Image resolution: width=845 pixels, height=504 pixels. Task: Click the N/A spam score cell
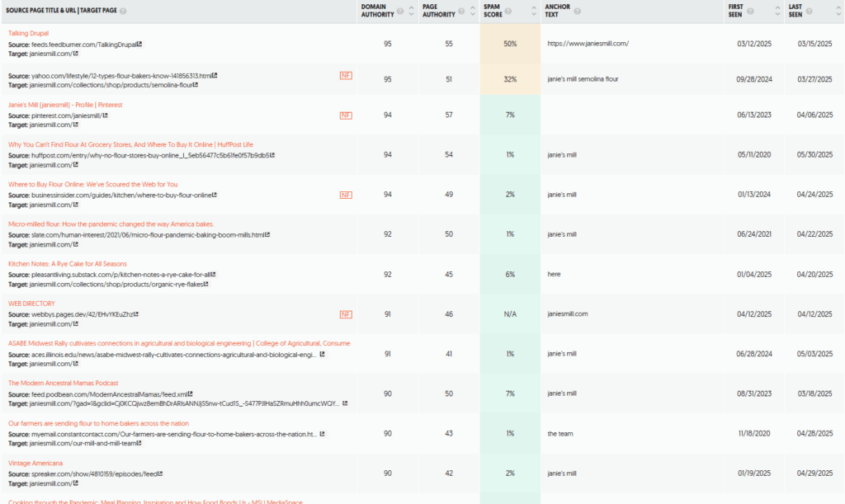point(510,314)
